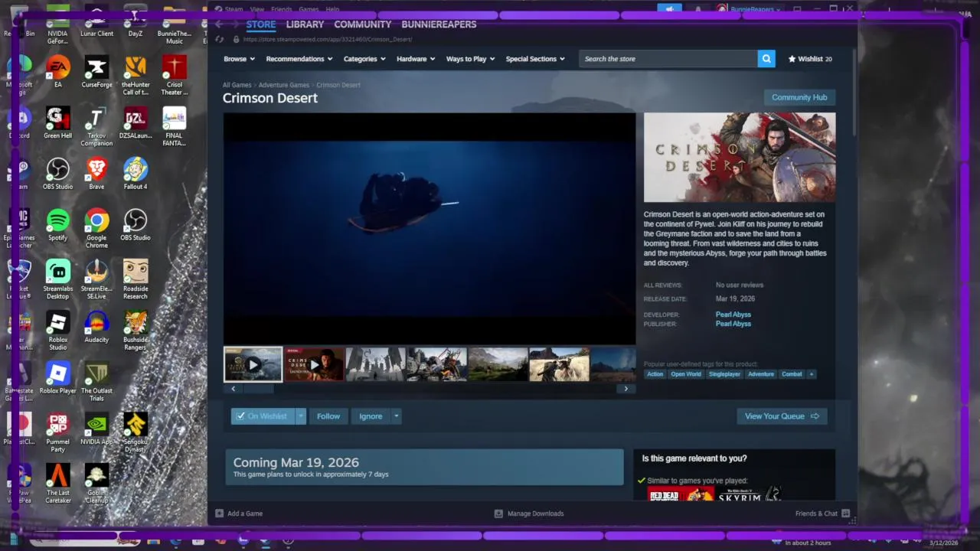Click the store search magnifier button

[766, 59]
